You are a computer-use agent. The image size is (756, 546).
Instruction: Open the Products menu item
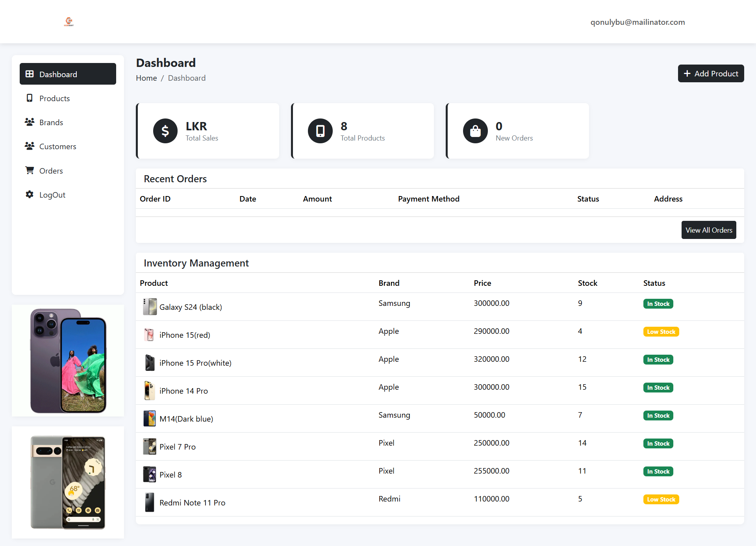click(x=68, y=98)
